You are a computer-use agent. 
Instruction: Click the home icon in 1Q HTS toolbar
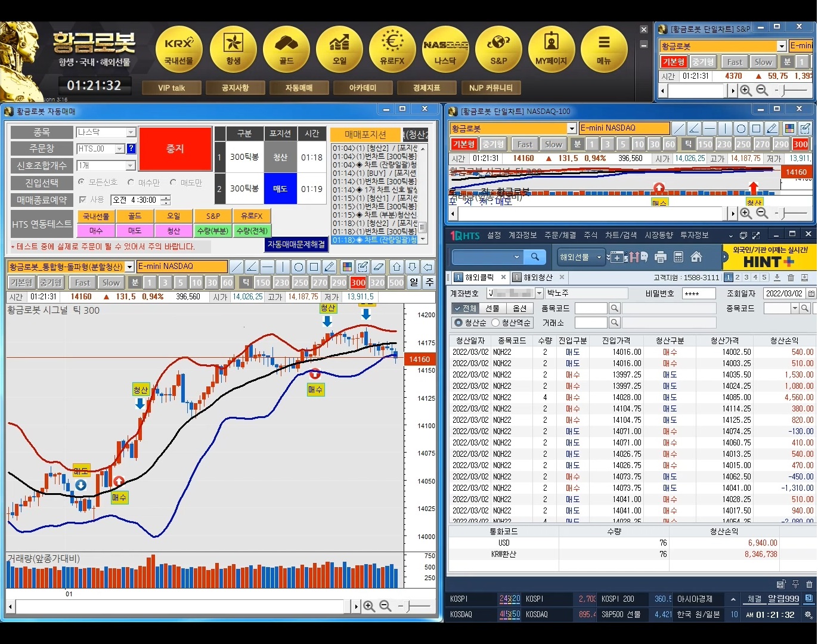tap(696, 257)
